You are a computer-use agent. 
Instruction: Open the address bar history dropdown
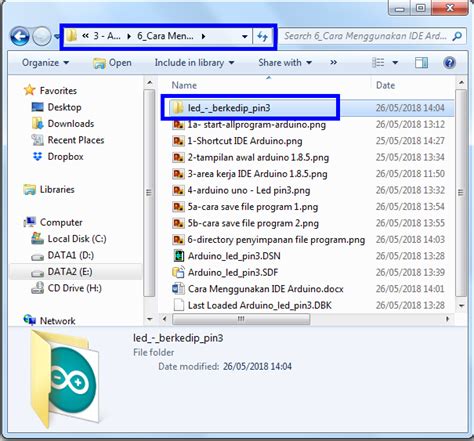pos(245,36)
